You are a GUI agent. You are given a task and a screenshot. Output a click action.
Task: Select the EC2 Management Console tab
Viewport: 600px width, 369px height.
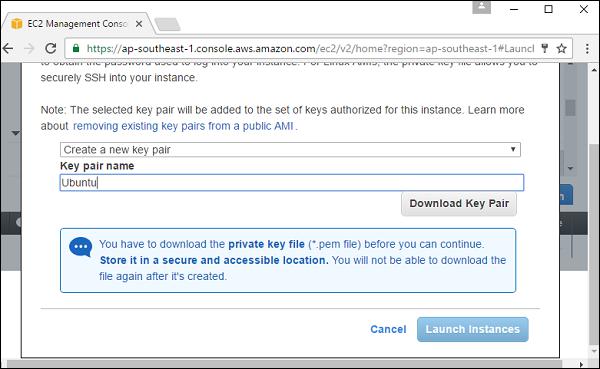click(x=77, y=24)
